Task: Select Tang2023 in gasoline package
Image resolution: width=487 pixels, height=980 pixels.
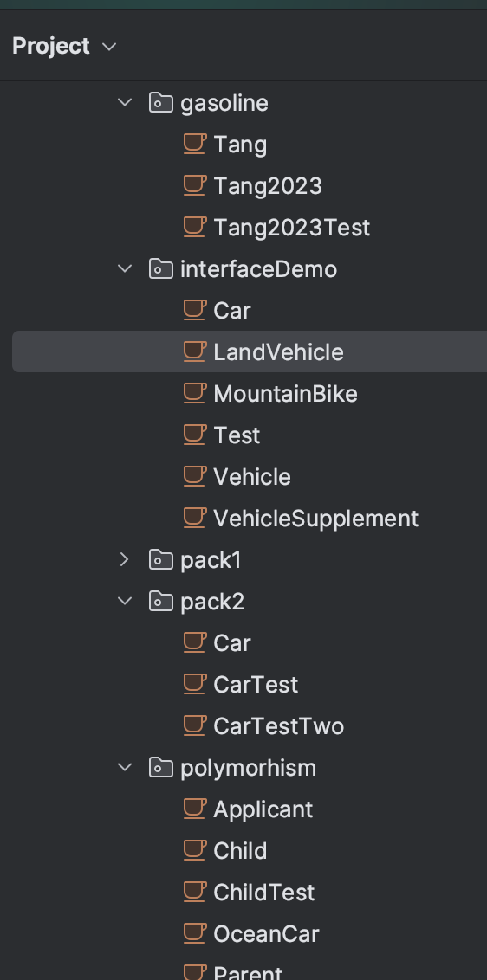Action: point(267,185)
